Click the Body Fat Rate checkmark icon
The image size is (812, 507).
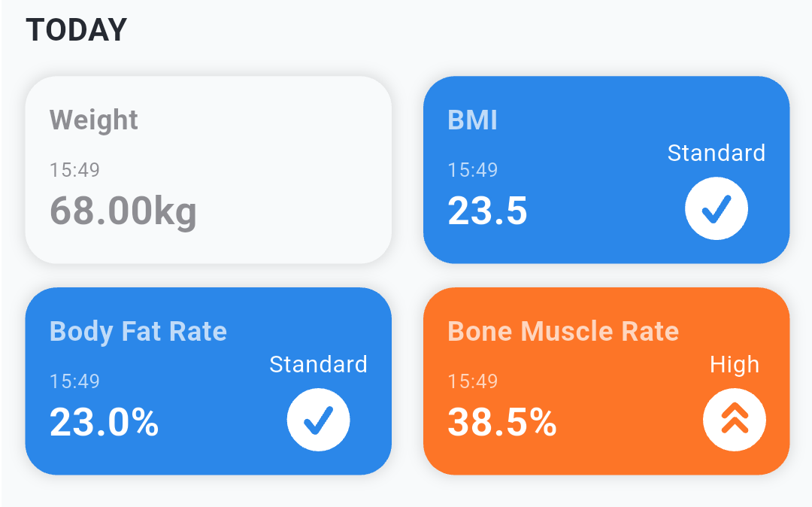tap(318, 420)
